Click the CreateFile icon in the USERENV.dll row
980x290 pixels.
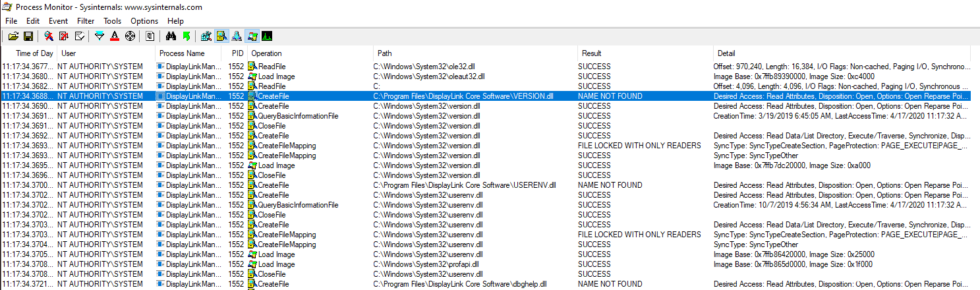[252, 185]
